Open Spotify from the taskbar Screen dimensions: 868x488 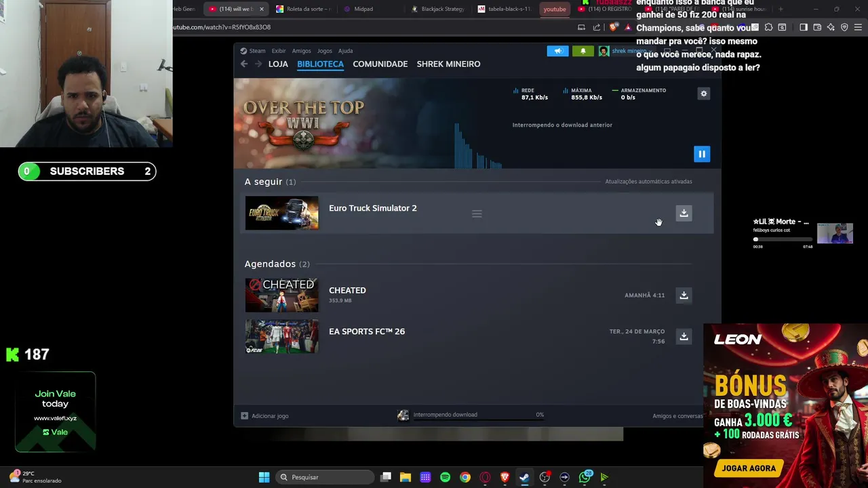(445, 477)
